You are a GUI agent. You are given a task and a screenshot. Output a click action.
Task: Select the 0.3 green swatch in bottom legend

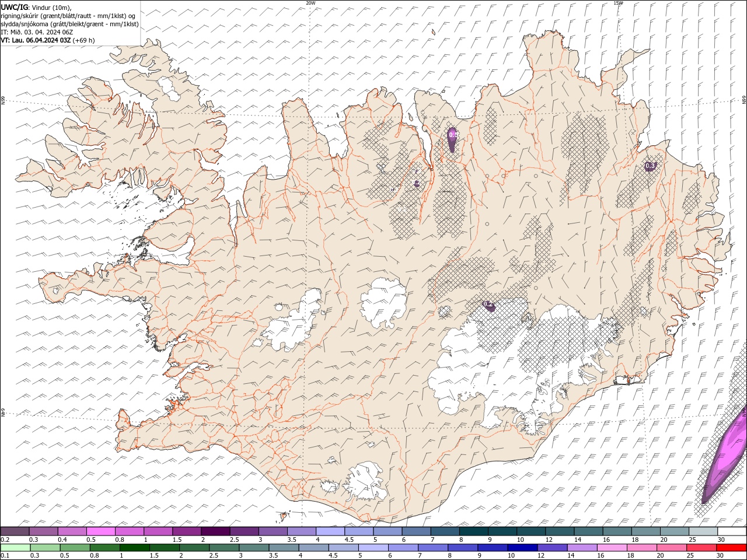click(x=45, y=548)
